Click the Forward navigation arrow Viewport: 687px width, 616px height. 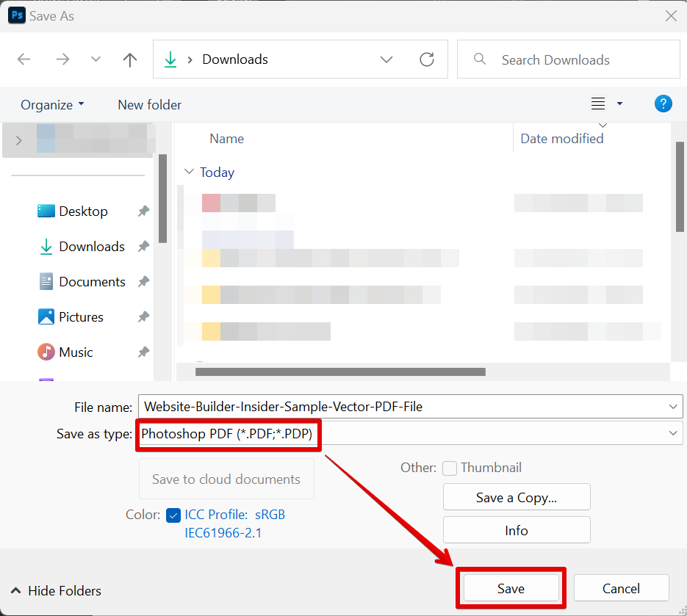click(x=62, y=59)
